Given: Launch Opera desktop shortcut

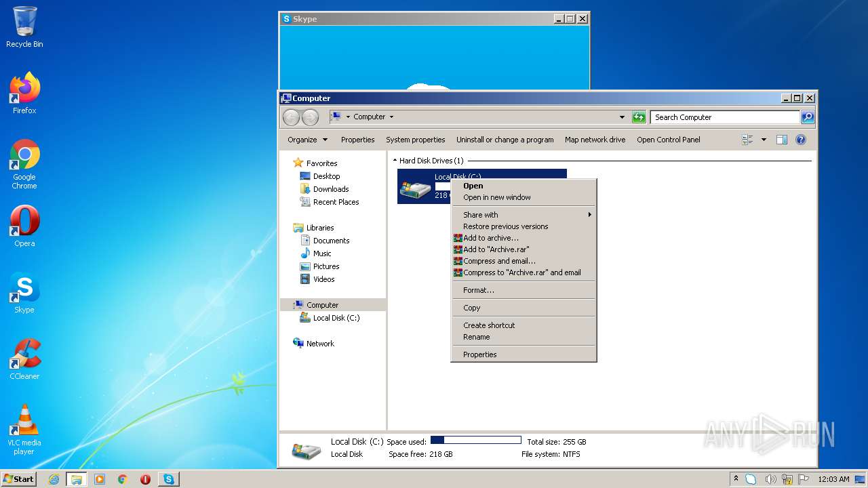Looking at the screenshot, I should 24,226.
